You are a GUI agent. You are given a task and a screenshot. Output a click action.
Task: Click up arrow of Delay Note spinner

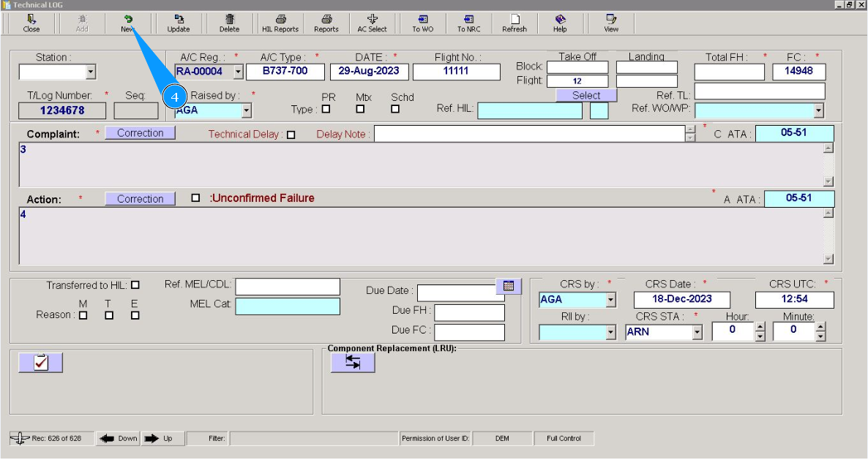690,130
